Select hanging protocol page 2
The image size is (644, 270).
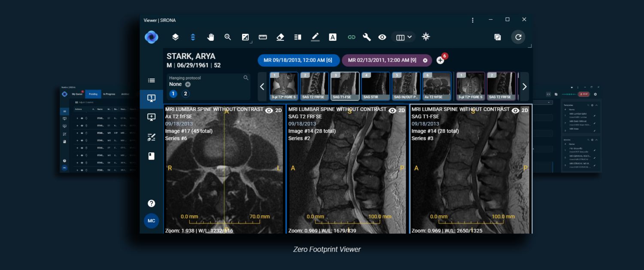click(x=185, y=94)
